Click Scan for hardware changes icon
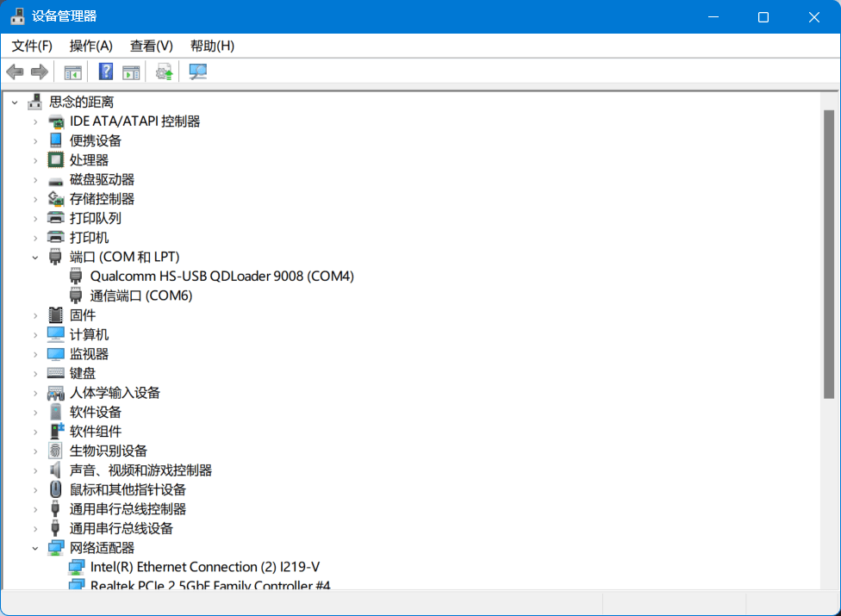The width and height of the screenshot is (841, 616). coord(198,72)
